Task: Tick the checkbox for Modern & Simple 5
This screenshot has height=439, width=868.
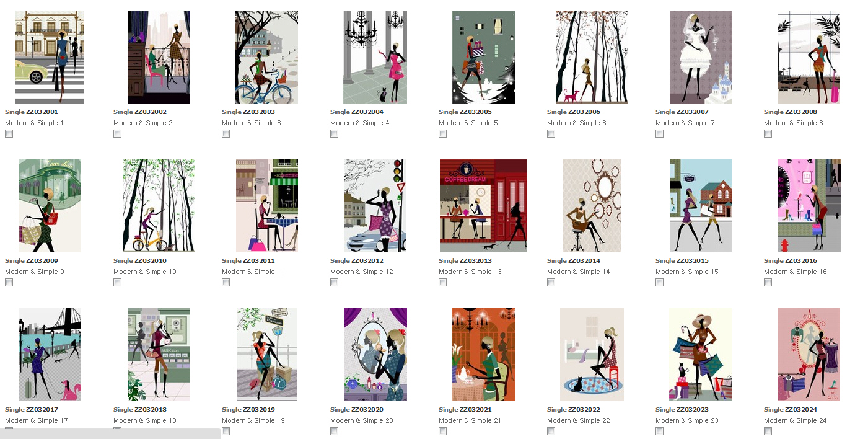Action: pyautogui.click(x=443, y=134)
